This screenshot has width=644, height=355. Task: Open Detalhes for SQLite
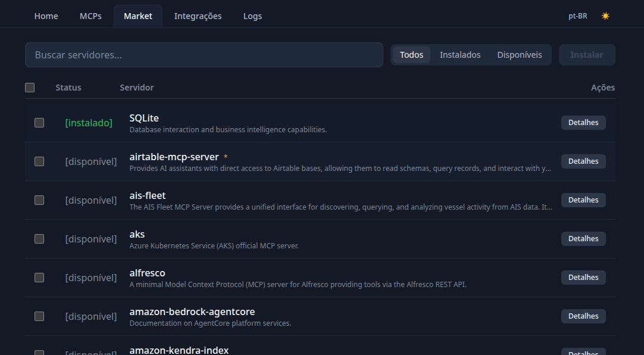(x=583, y=123)
